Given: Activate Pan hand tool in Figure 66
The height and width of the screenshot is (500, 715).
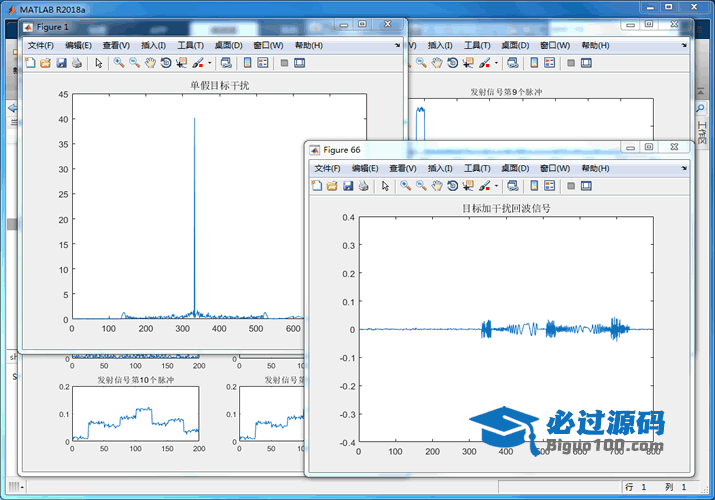Looking at the screenshot, I should [x=437, y=186].
